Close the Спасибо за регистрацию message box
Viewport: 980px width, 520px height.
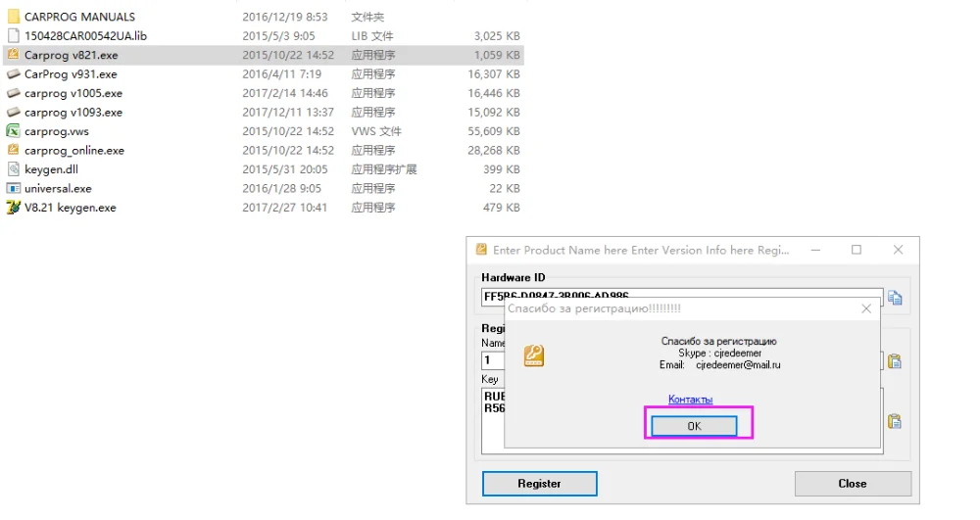866,308
